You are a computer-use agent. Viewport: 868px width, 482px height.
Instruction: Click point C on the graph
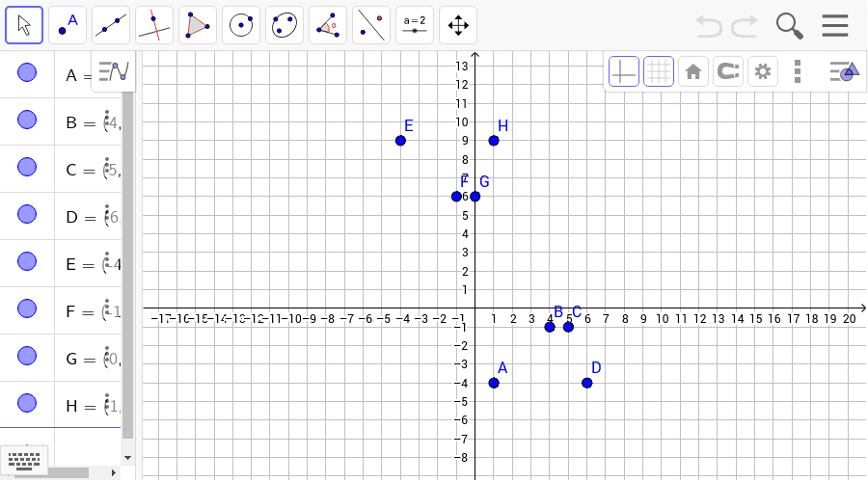click(568, 327)
